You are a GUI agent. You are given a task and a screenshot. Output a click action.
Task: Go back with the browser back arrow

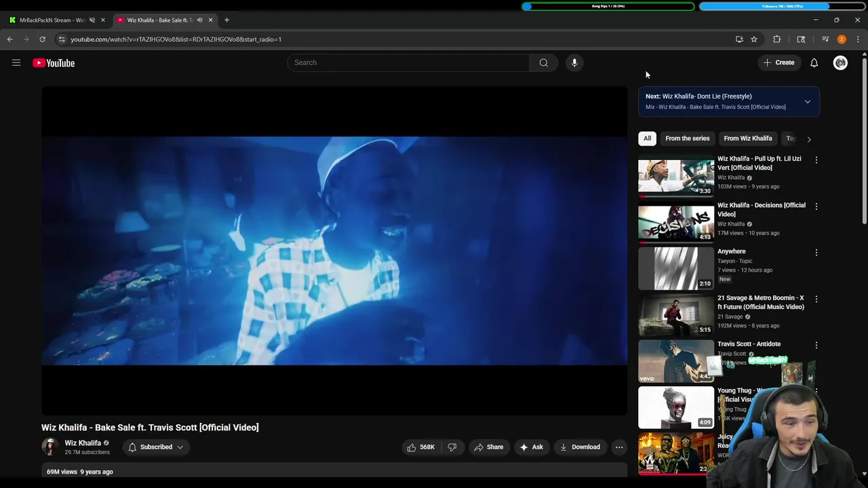[10, 39]
